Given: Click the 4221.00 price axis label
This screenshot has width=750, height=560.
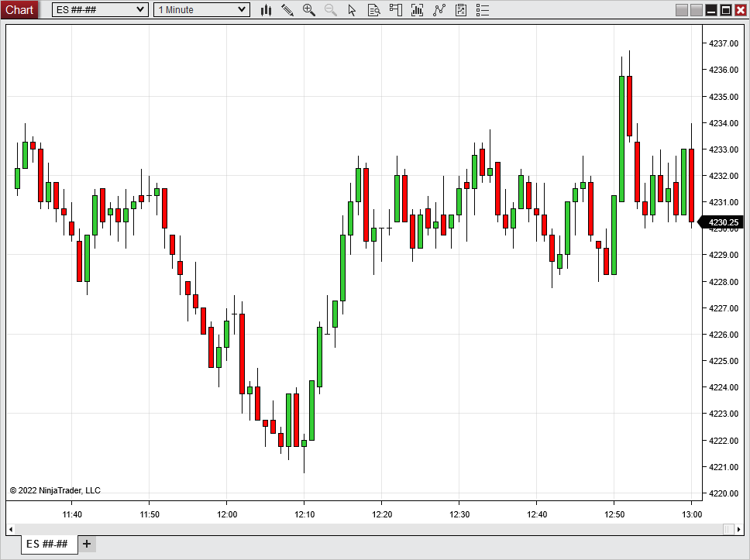Looking at the screenshot, I should (x=723, y=467).
